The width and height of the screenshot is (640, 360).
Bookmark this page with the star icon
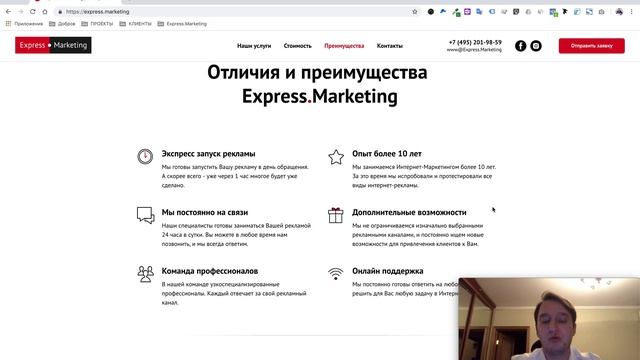click(415, 12)
